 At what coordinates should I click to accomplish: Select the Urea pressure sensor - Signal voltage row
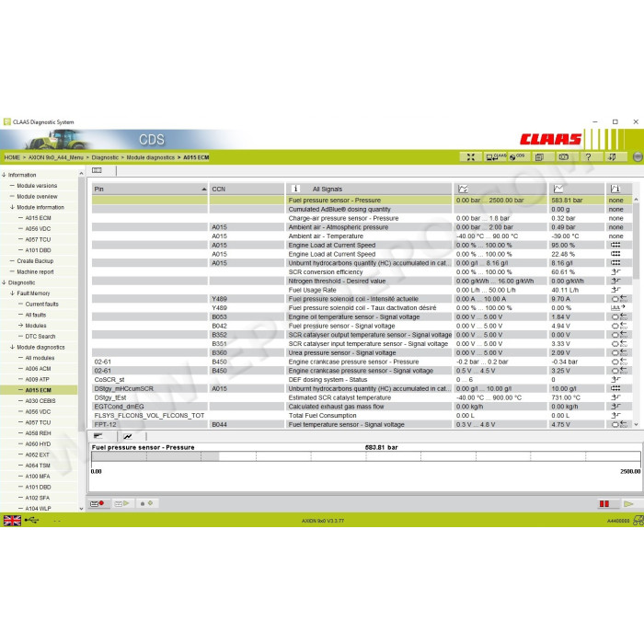point(362,352)
